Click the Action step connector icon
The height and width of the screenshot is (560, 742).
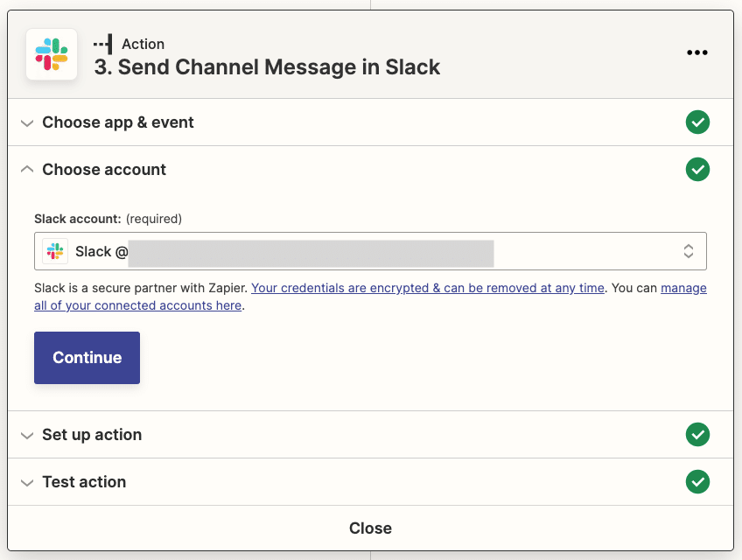tap(102, 44)
